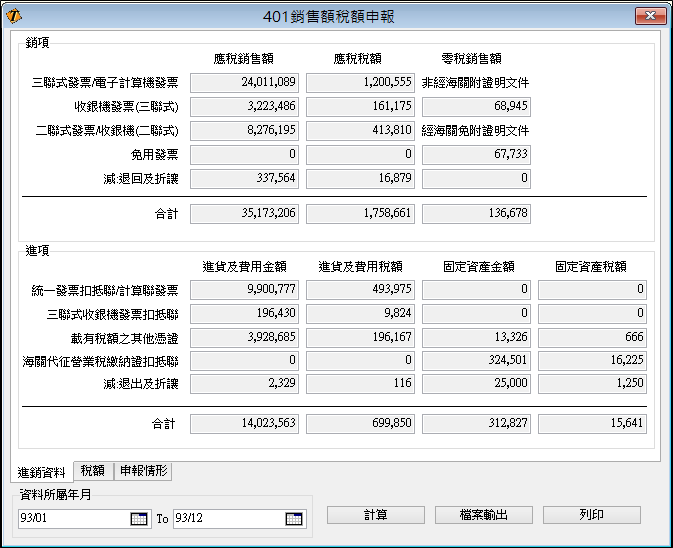Click the application icon in the title bar
This screenshot has height=548, width=673.
pyautogui.click(x=14, y=16)
